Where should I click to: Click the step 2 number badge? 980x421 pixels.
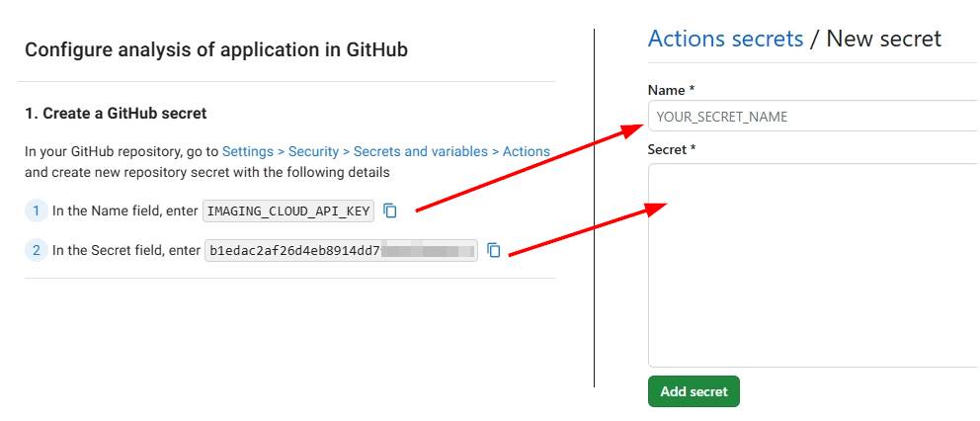(x=37, y=251)
